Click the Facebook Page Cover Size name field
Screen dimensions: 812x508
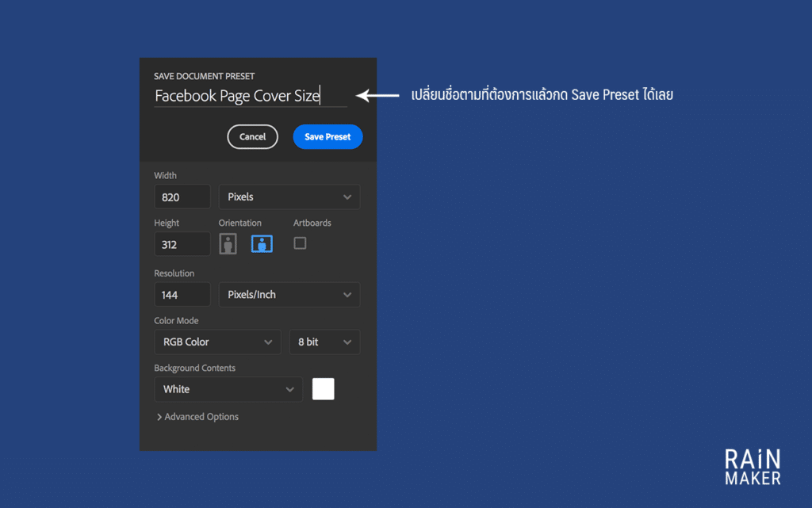coord(250,97)
